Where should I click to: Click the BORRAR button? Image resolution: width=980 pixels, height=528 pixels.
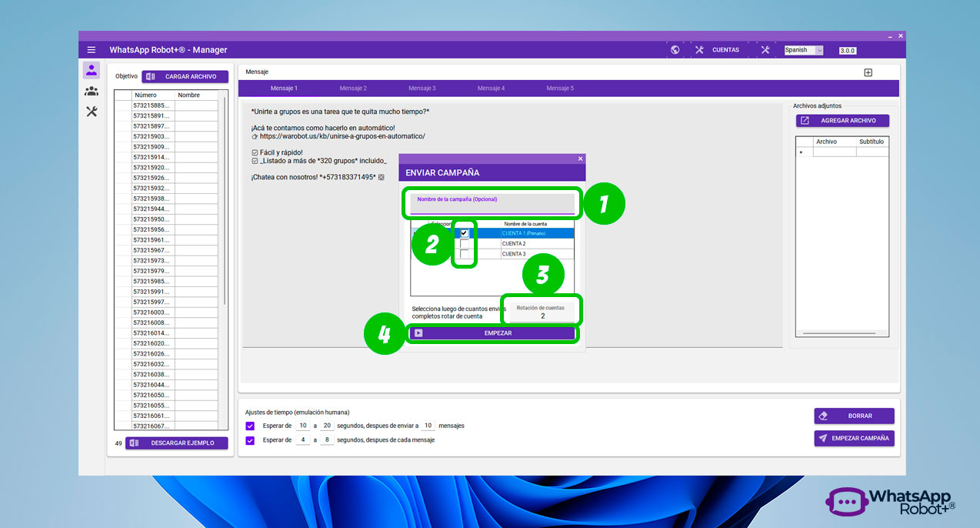pyautogui.click(x=854, y=416)
